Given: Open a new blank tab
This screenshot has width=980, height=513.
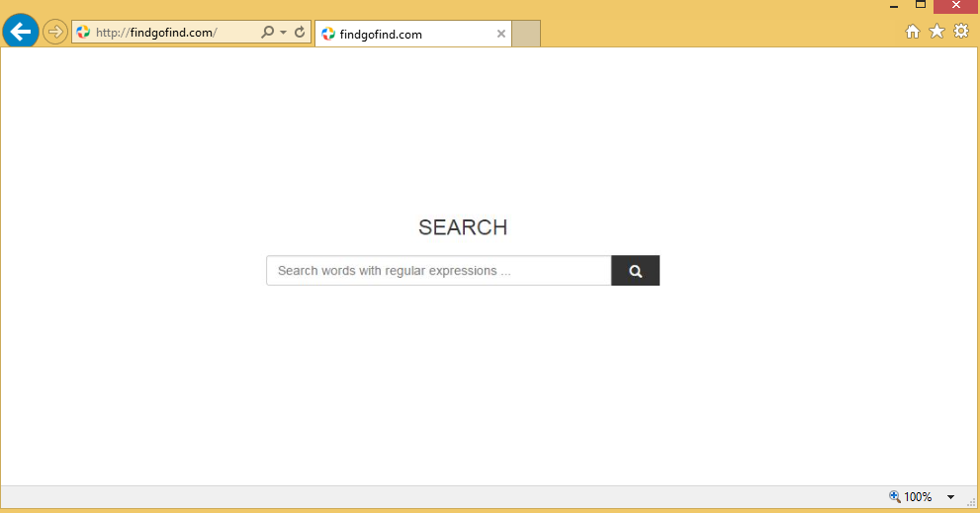Looking at the screenshot, I should tap(526, 35).
